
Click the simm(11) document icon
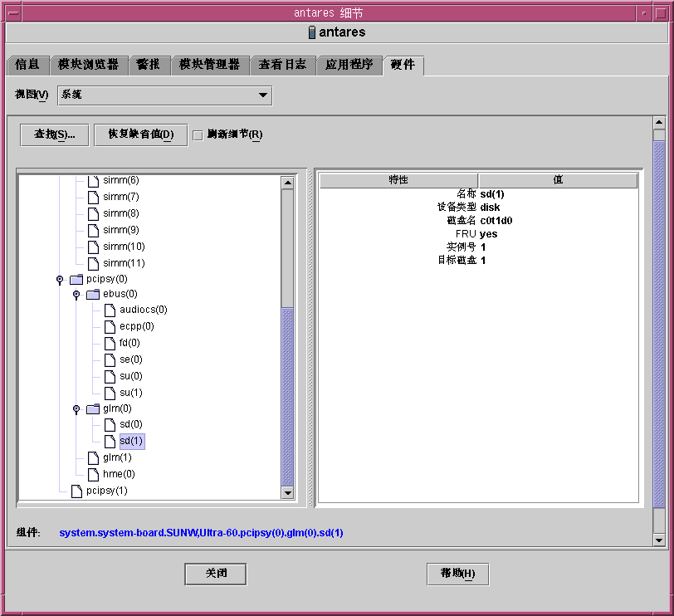click(x=93, y=263)
